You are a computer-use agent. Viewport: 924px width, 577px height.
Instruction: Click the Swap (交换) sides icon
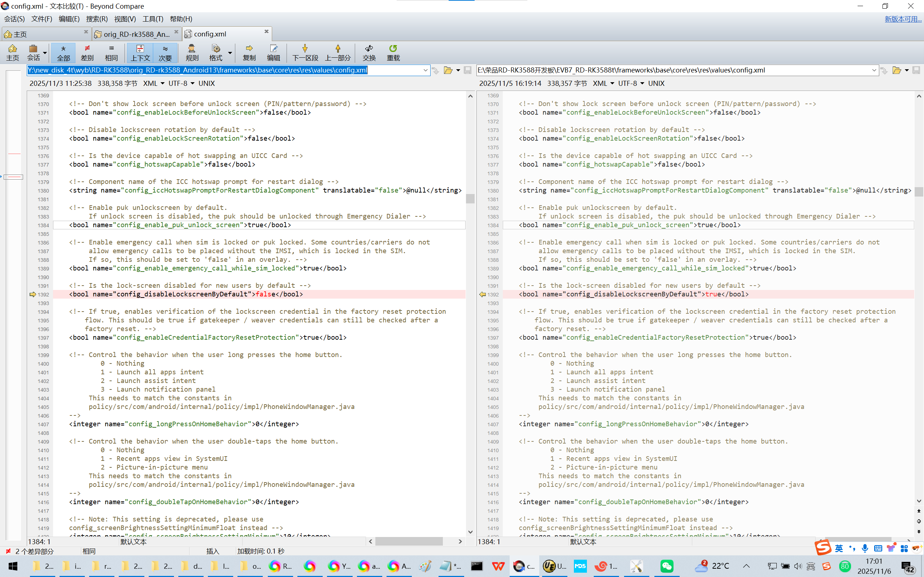(369, 49)
